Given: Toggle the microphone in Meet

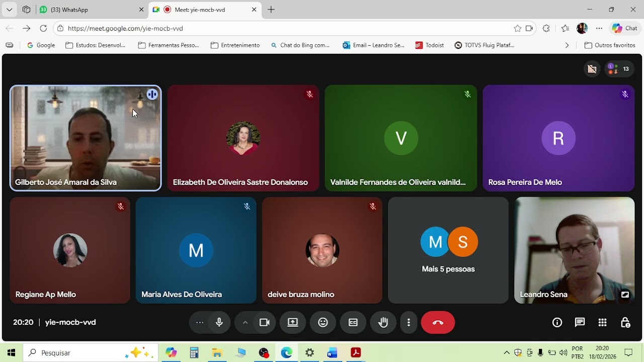Looking at the screenshot, I should [219, 322].
